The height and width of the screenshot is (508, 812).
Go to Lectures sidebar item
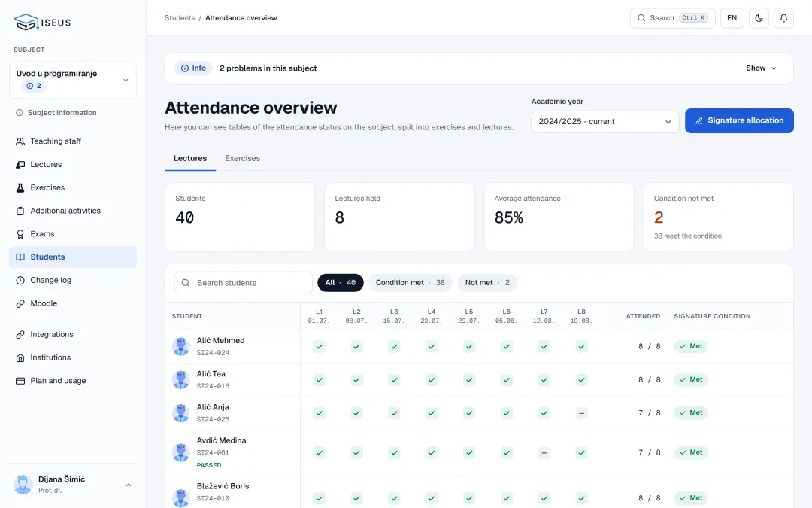tap(73, 164)
